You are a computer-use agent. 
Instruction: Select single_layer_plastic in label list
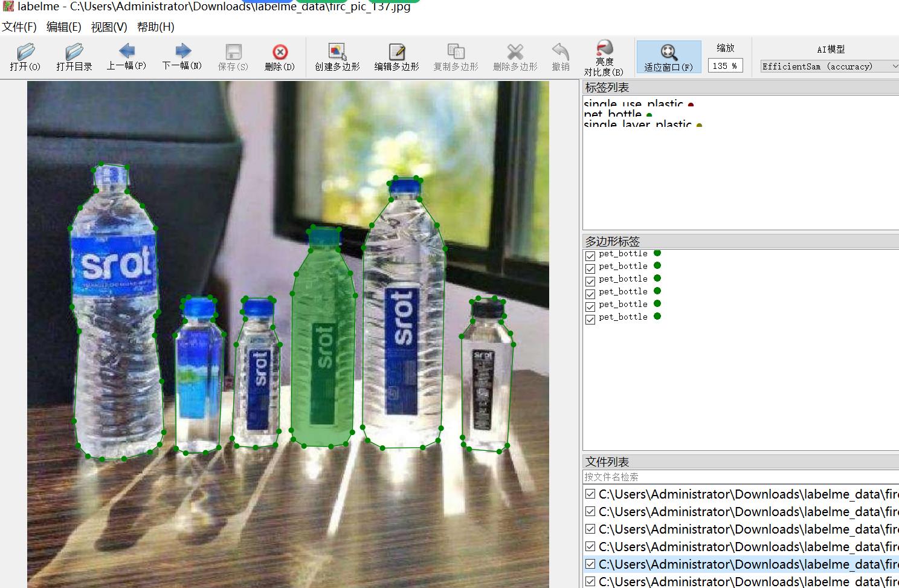pyautogui.click(x=637, y=124)
